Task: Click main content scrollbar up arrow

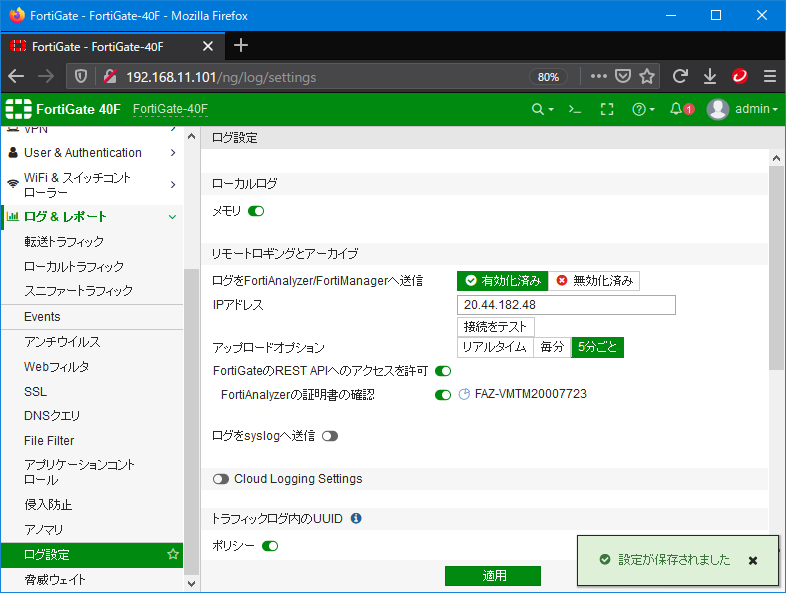Action: (x=776, y=158)
